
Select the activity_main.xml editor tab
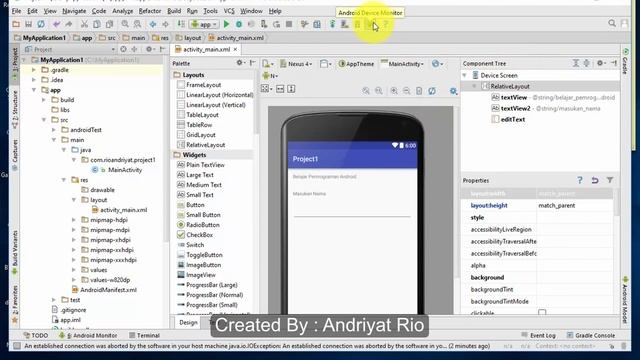206,49
